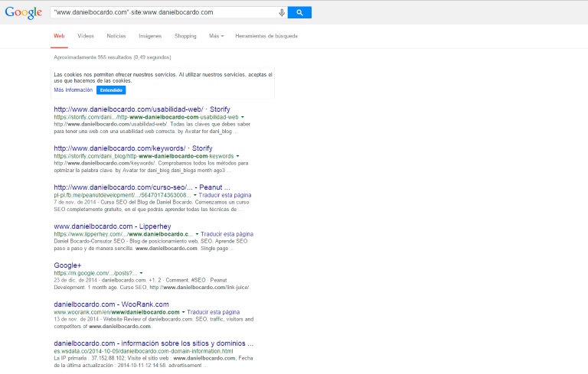This screenshot has width=588, height=374.
Task: Switch to the Imágenes tab
Action: 150,36
